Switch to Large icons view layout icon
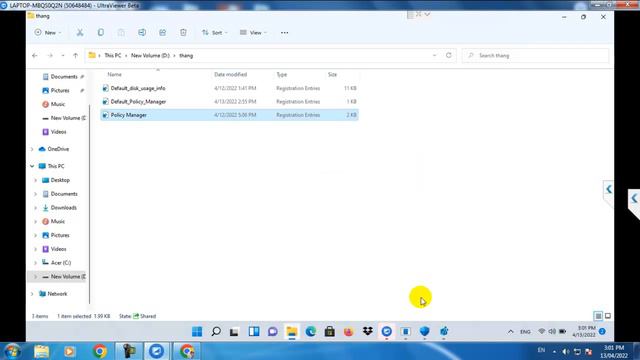 [x=608, y=316]
